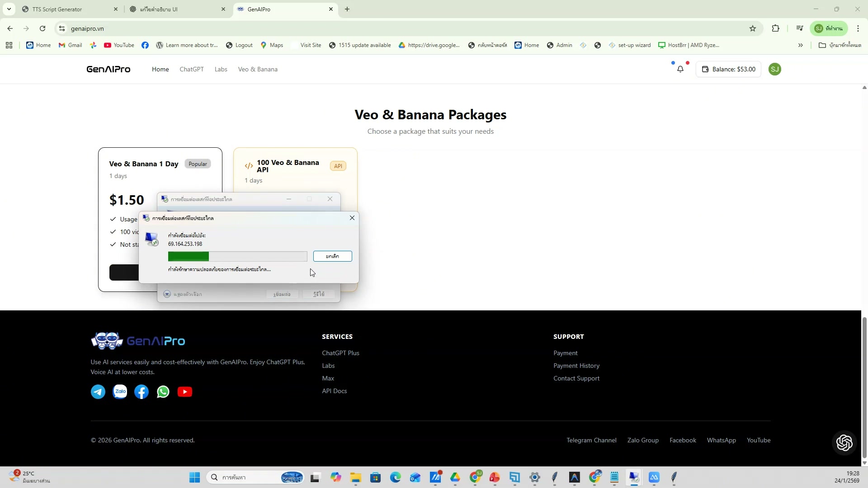
Task: Open the Veo & Banana nav item
Action: coord(258,69)
